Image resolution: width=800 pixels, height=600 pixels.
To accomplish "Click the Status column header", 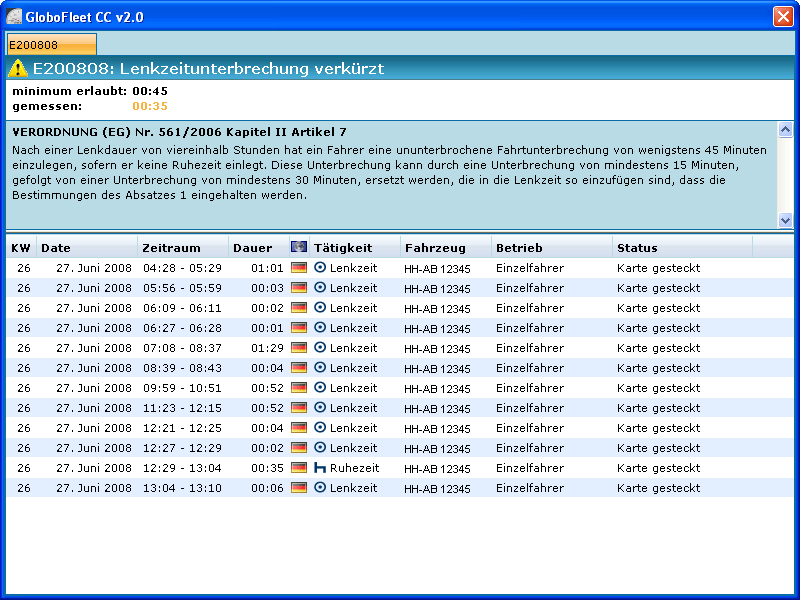I will [x=680, y=248].
